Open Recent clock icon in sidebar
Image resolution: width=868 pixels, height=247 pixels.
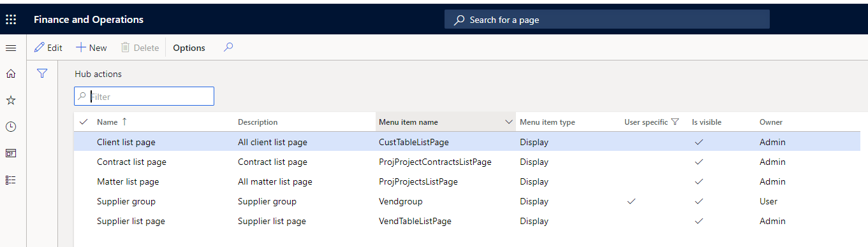click(11, 127)
